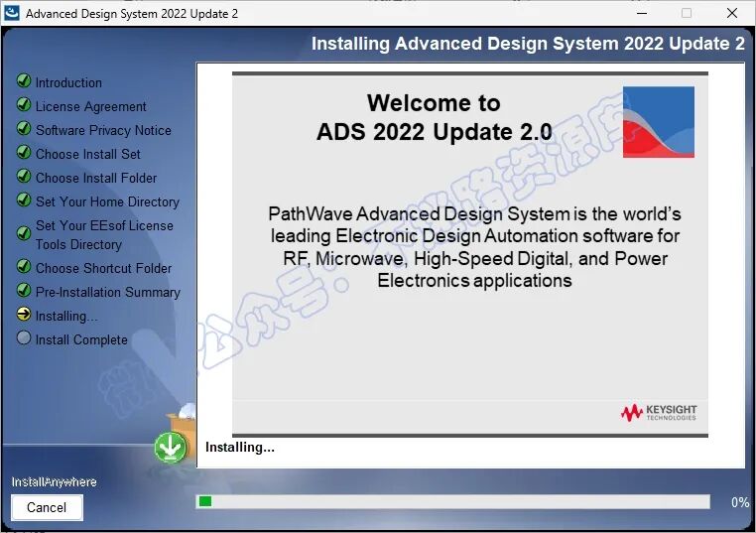The image size is (756, 533).
Task: Click the check icon beside Set Your EEsof License
Action: click(24, 233)
